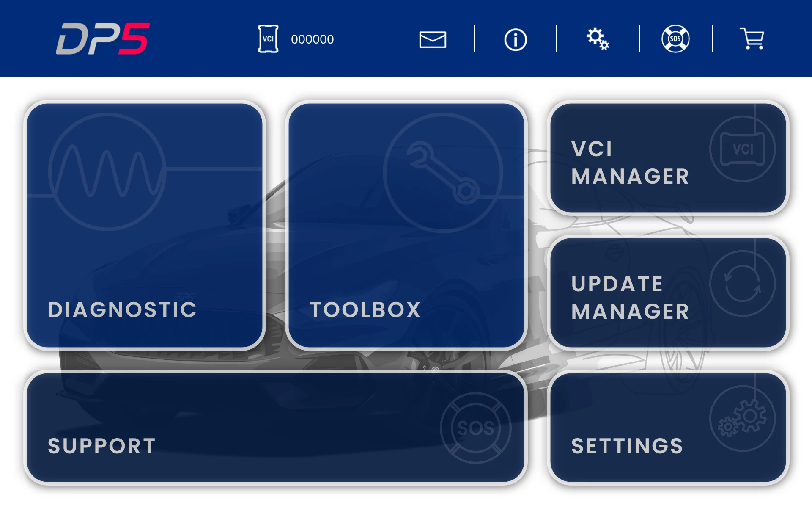
Task: Open the Update Manager tile
Action: click(x=668, y=293)
